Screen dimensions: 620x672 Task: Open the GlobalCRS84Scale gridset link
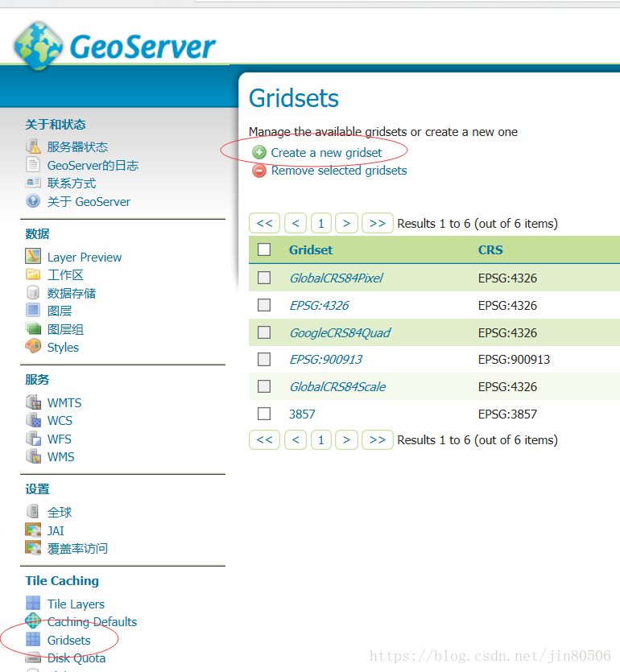337,386
